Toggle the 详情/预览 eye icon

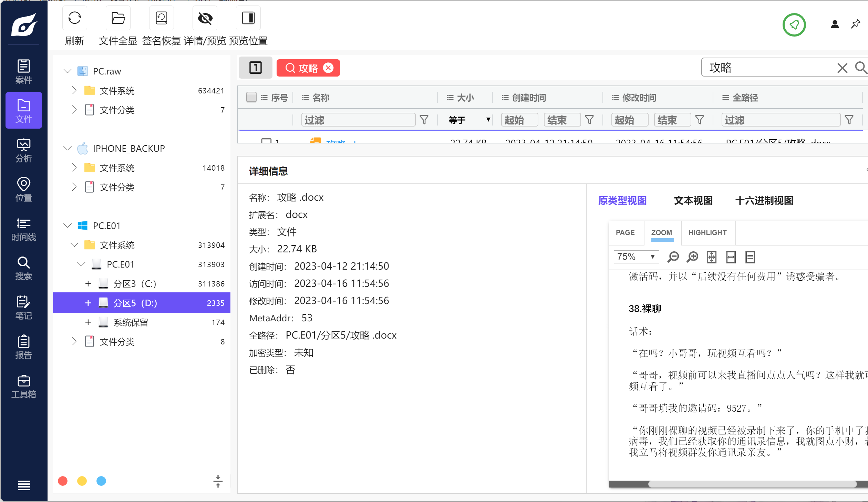[205, 18]
